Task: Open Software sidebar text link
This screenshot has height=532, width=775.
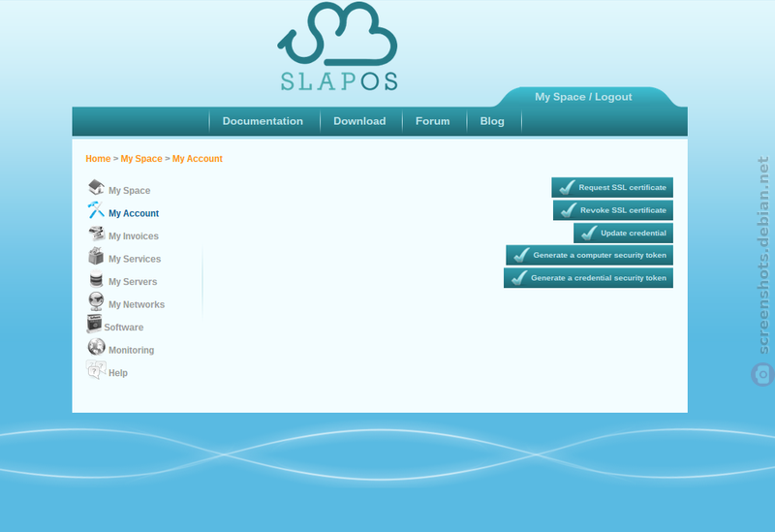Action: pyautogui.click(x=124, y=328)
